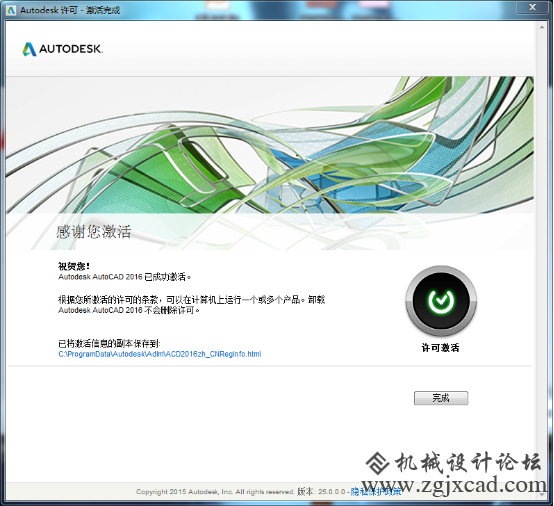
Task: Open the ACD2016zh_CNRegInfo.html file link
Action: (x=160, y=354)
